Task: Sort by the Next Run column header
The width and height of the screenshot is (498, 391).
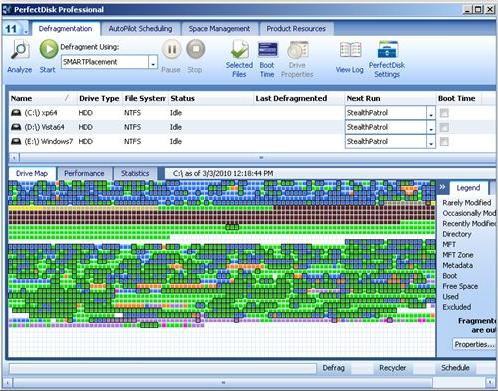Action: pos(390,98)
